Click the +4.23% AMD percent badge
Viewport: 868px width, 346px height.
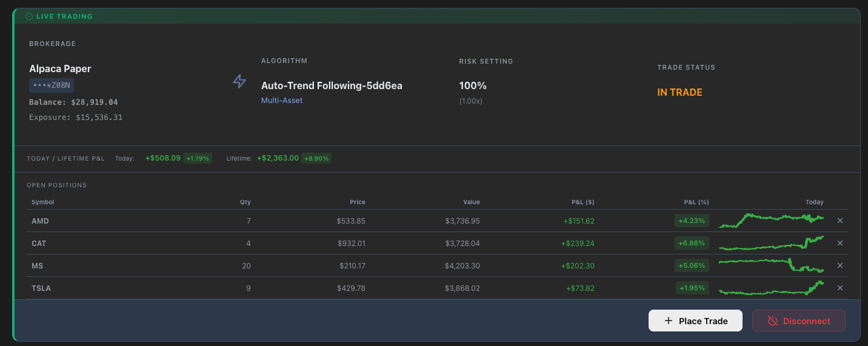tap(692, 221)
